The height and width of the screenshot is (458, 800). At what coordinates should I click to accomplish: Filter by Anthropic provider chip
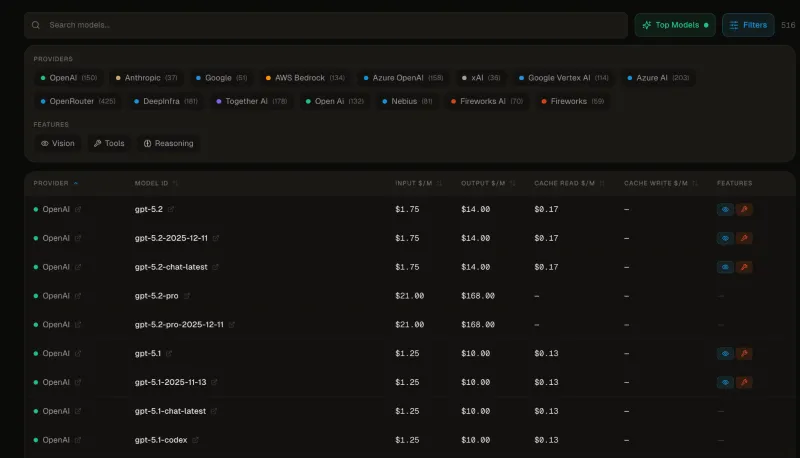coord(146,78)
